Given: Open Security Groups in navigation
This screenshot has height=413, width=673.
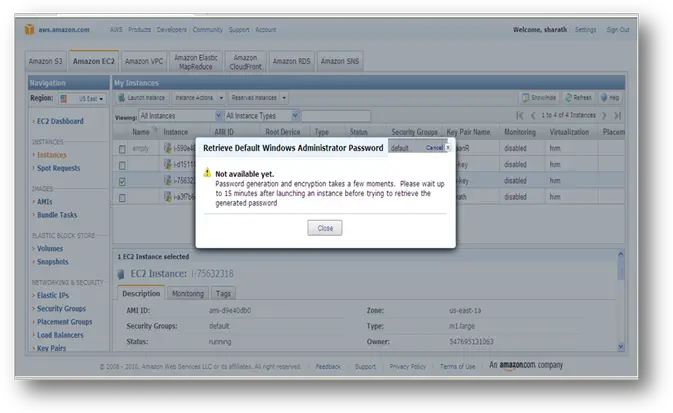Looking at the screenshot, I should [x=61, y=308].
